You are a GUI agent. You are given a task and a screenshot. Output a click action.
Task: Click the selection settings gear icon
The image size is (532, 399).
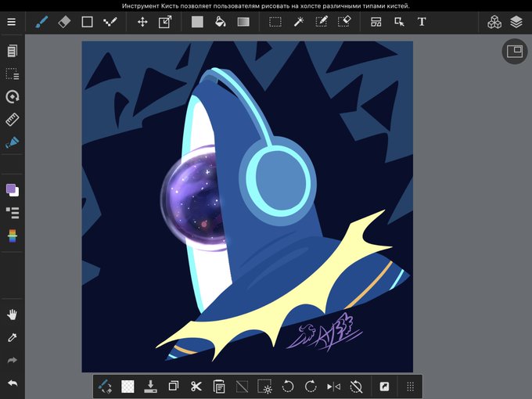click(x=264, y=386)
